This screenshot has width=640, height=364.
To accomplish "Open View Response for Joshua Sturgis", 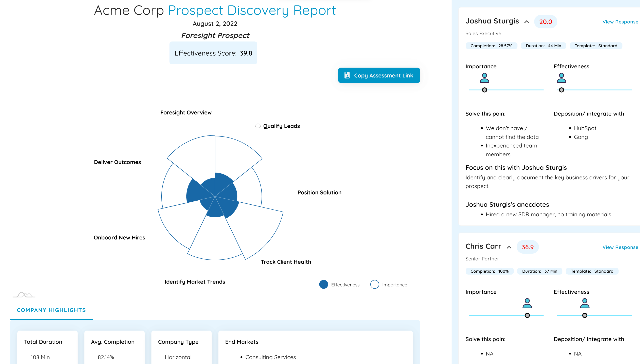I will coord(620,22).
